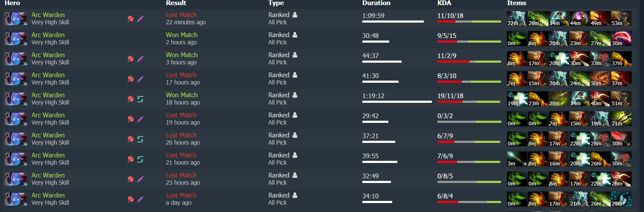Click the KDA bar under 11/2/9
Image resolution: width=644 pixels, height=212 pixels.
(x=469, y=61)
